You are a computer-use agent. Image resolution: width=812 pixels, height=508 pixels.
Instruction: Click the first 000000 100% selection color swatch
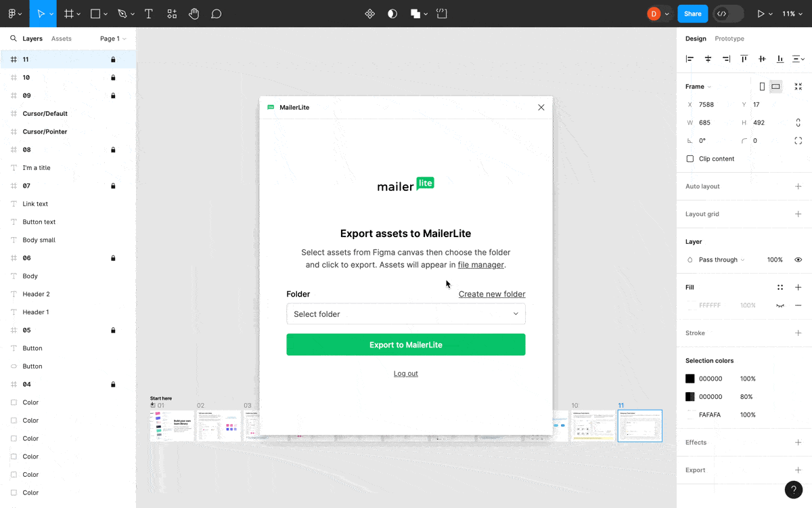[690, 379]
